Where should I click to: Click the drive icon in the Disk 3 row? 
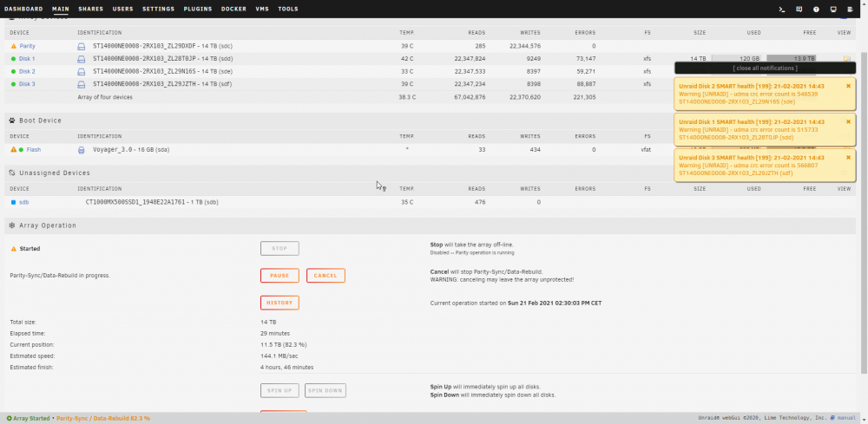82,84
